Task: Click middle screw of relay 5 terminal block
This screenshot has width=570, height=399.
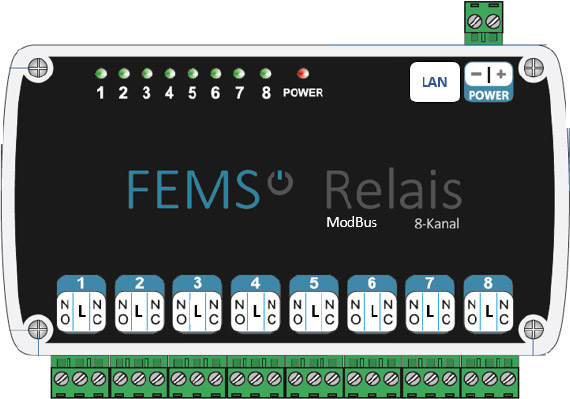Action: (314, 379)
